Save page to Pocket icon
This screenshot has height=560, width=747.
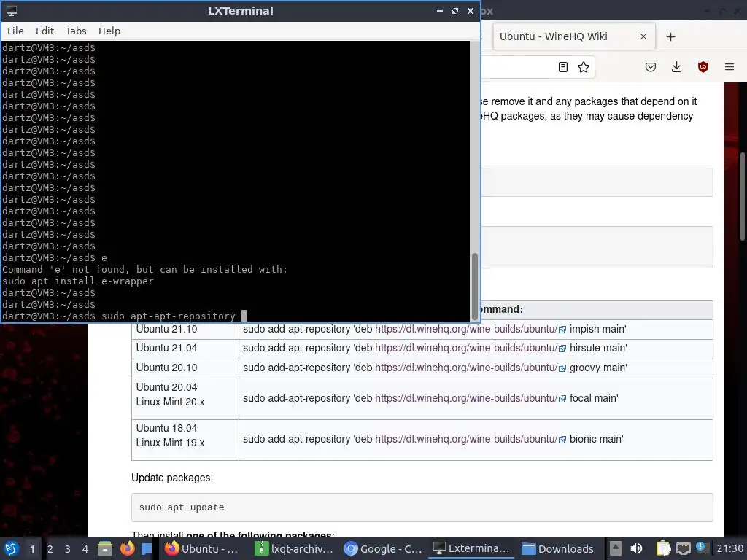click(x=650, y=67)
